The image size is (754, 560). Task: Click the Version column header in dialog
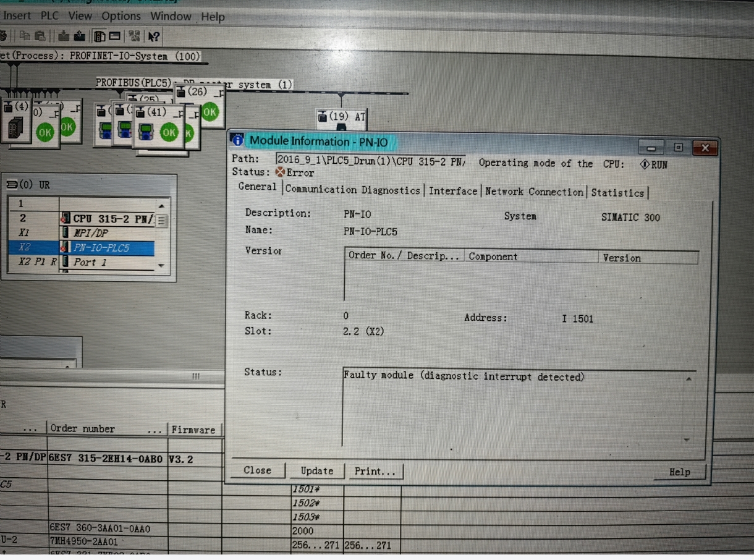(x=648, y=258)
